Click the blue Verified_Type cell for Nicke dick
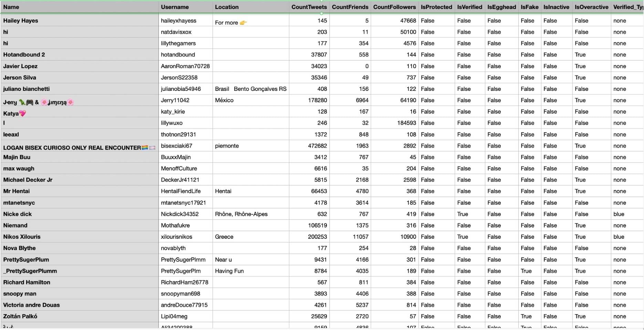This screenshot has width=644, height=330. coord(619,214)
